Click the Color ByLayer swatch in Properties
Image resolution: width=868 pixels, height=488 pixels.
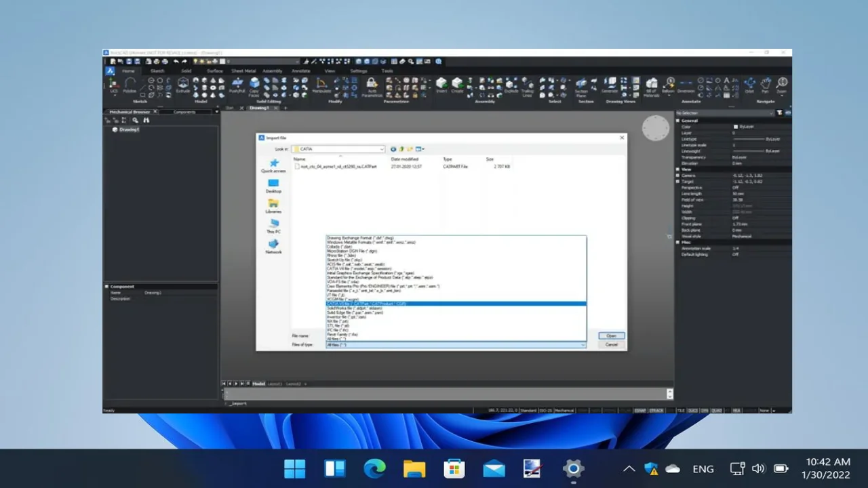pyautogui.click(x=736, y=127)
